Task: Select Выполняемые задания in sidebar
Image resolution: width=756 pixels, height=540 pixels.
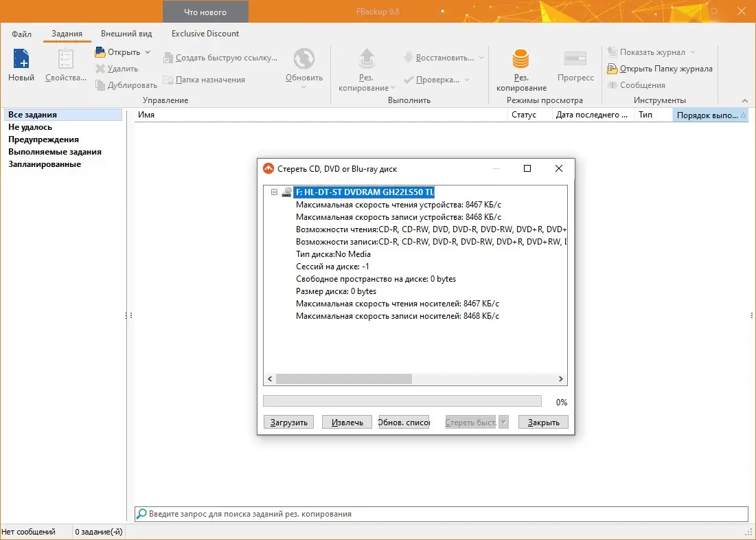Action: pyautogui.click(x=54, y=152)
